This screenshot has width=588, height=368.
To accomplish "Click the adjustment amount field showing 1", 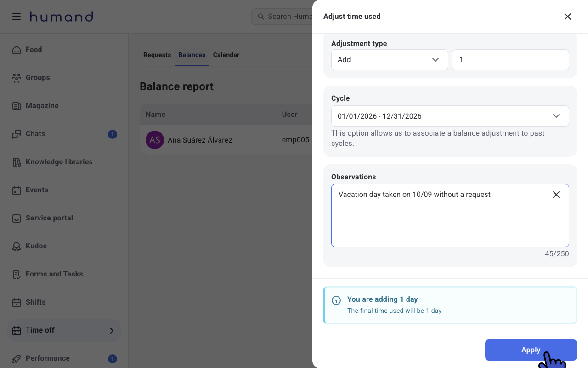I will click(510, 60).
